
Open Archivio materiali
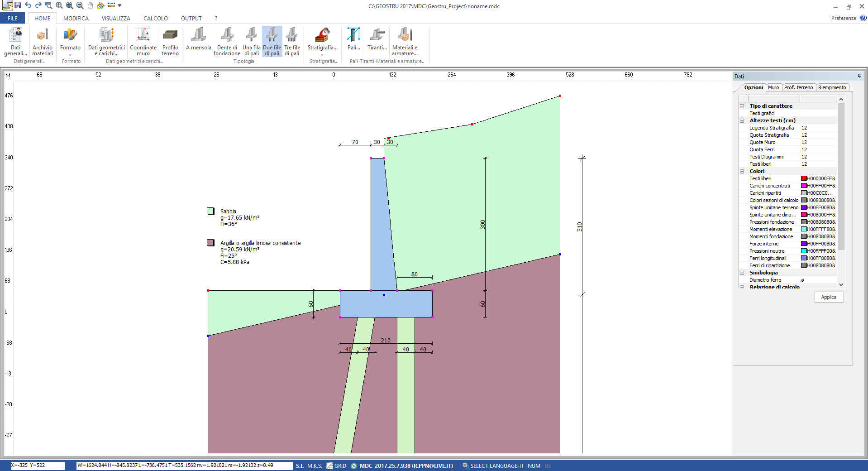pos(43,41)
